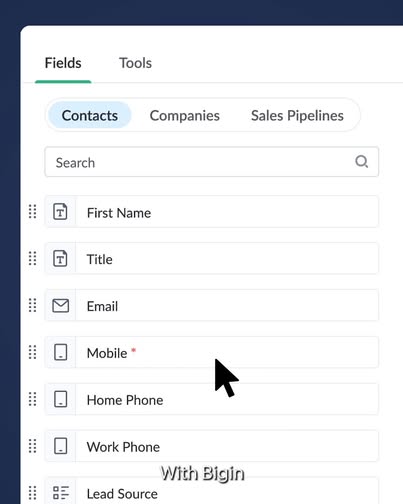The width and height of the screenshot is (403, 504).
Task: Click the Title text field icon
Action: pyautogui.click(x=60, y=259)
